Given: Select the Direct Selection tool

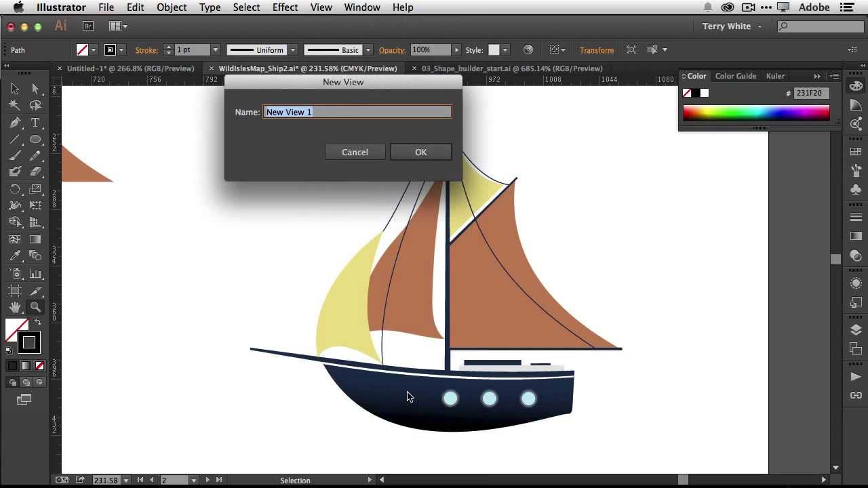Looking at the screenshot, I should pyautogui.click(x=35, y=89).
